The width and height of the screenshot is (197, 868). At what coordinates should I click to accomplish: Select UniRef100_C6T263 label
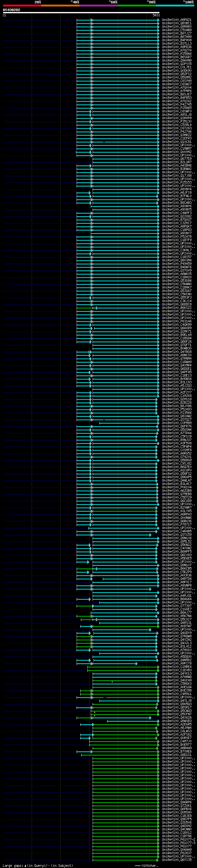[177, 128]
